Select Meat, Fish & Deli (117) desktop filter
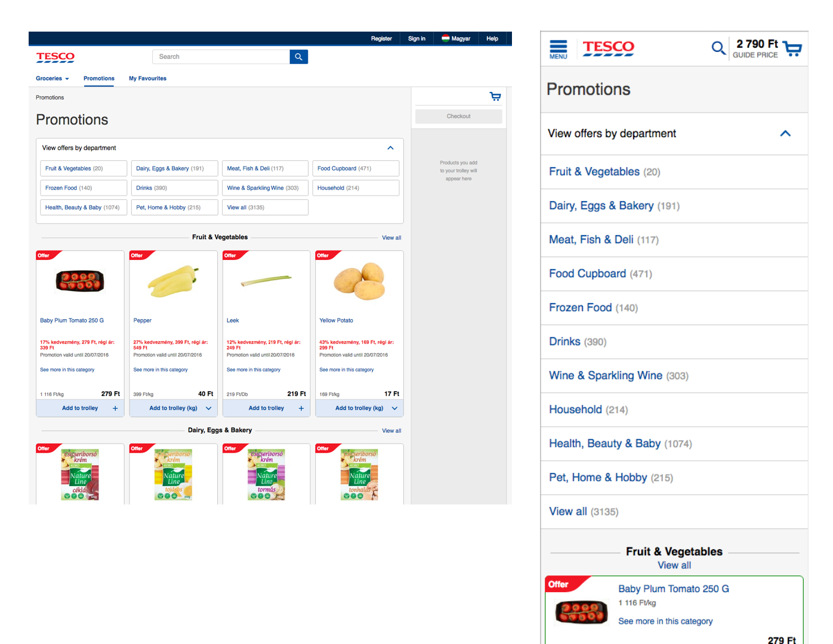Screen dimensions: 833x644 pos(265,169)
